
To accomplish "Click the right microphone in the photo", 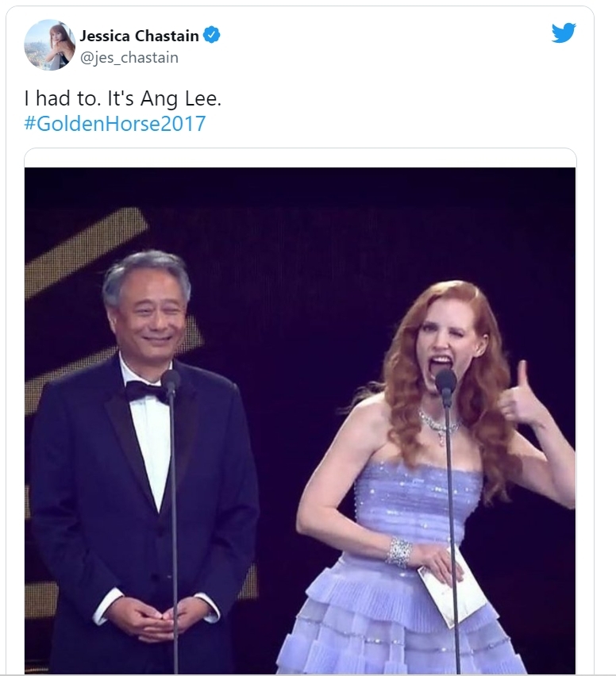I will click(x=445, y=382).
